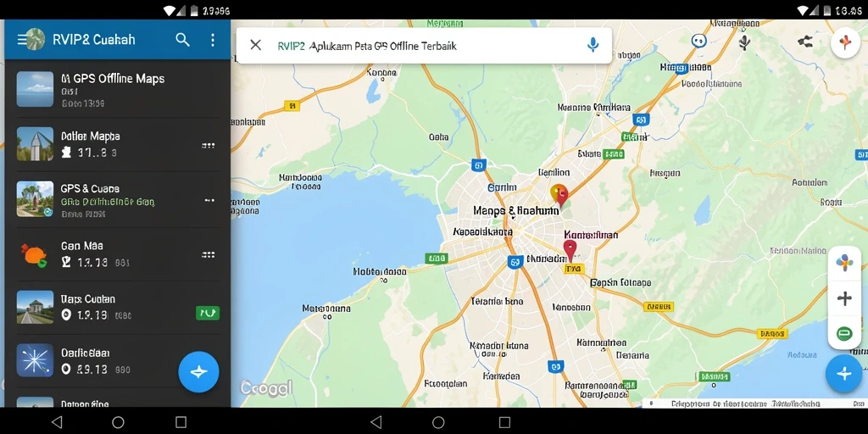This screenshot has height=434, width=868.
Task: Tap the colorful assistant icon above zoom controls
Action: (844, 263)
